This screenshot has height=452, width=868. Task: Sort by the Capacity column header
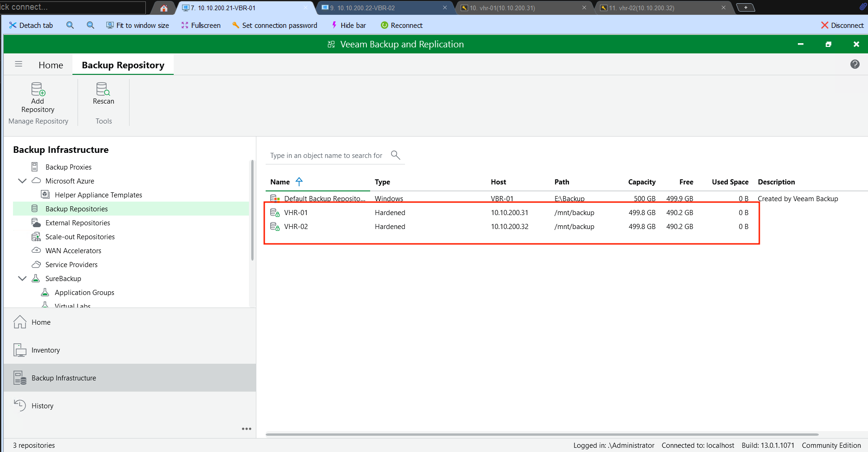point(642,182)
